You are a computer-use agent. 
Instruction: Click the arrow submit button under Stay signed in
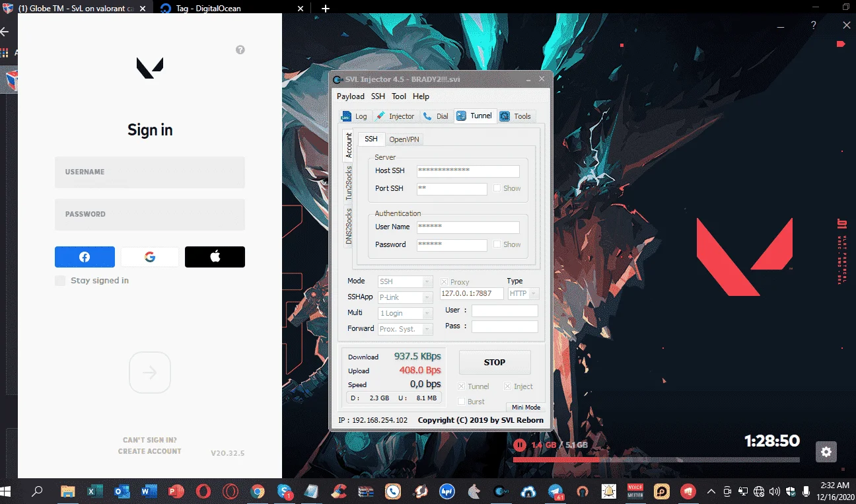tap(150, 373)
